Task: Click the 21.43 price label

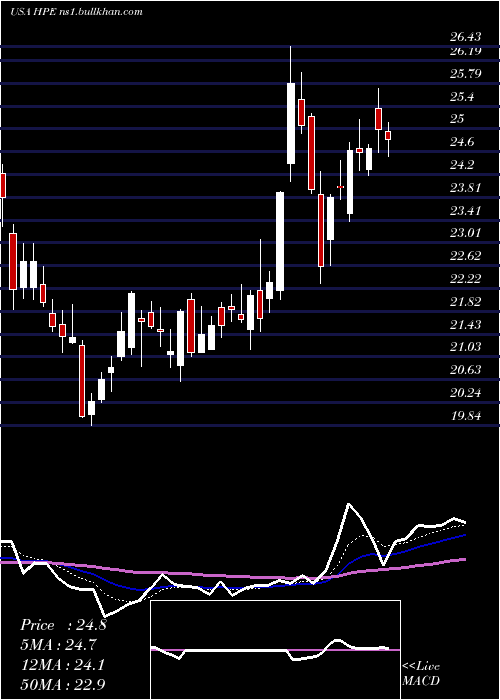Action: [466, 325]
